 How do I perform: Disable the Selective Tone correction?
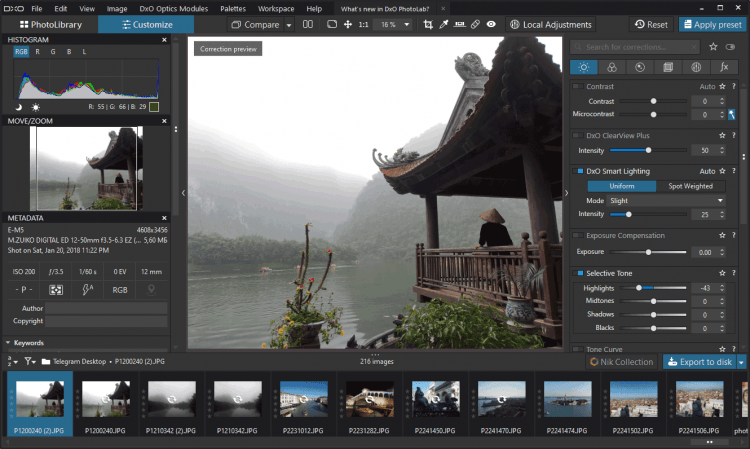(x=579, y=273)
